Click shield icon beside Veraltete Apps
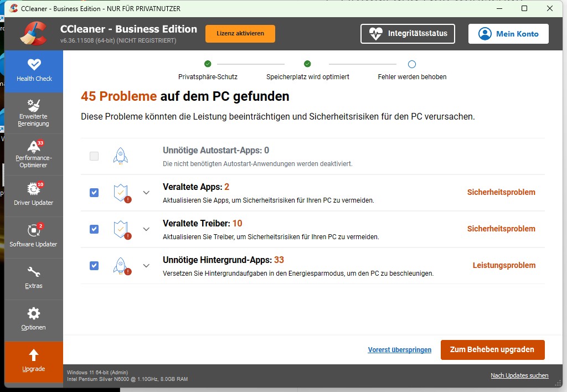Viewport: 567px width, 392px height. (x=122, y=193)
